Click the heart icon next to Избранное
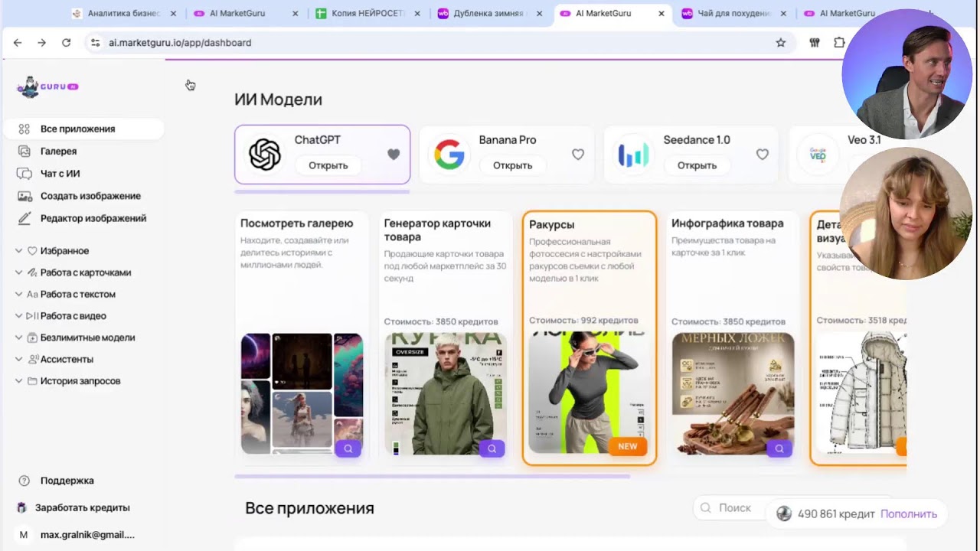980x551 pixels. pyautogui.click(x=32, y=250)
